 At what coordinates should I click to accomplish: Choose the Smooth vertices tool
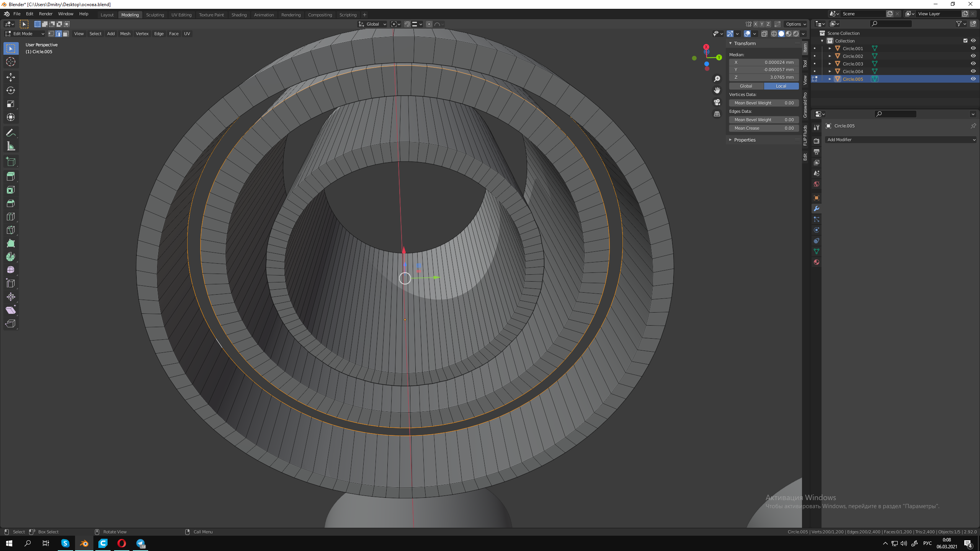click(x=11, y=270)
